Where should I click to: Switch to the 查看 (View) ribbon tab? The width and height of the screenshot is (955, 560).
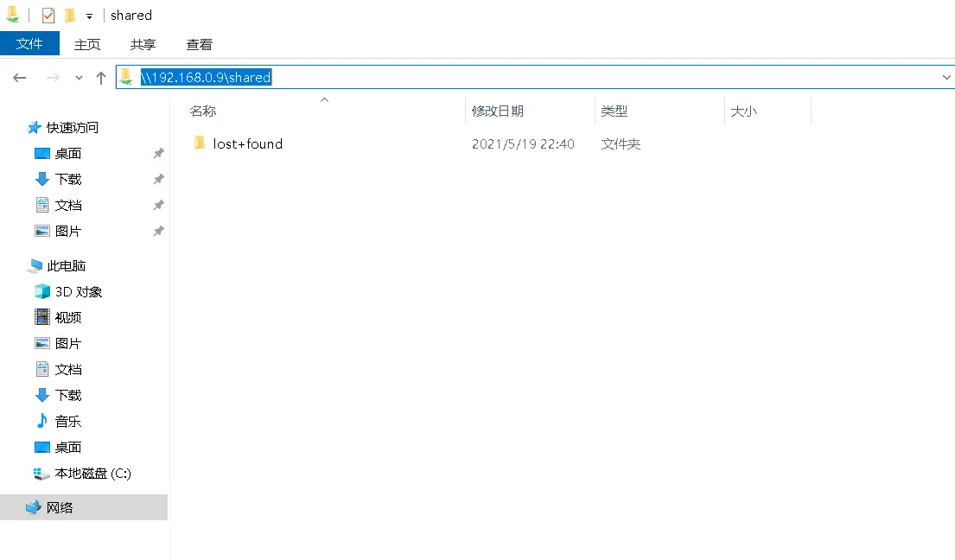tap(199, 44)
